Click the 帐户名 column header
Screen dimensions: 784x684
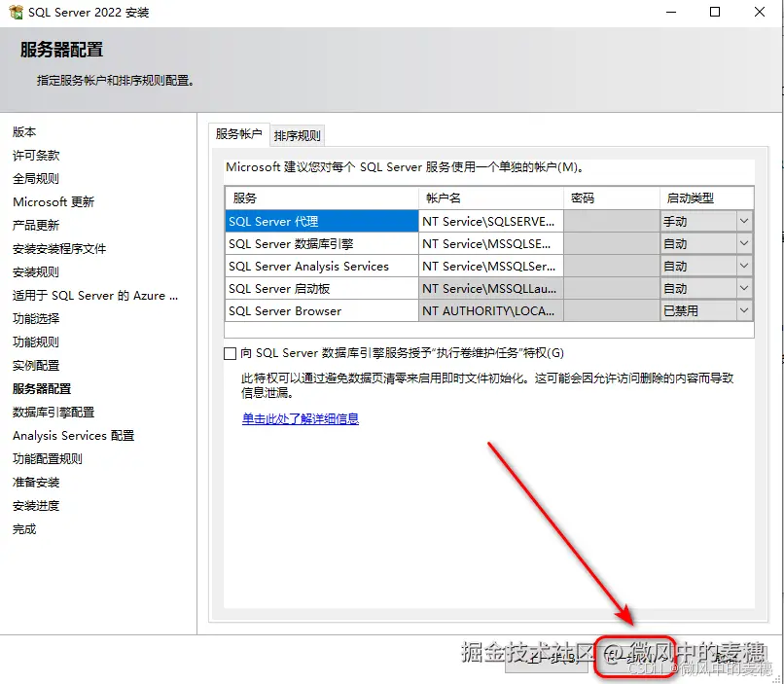[x=491, y=198]
